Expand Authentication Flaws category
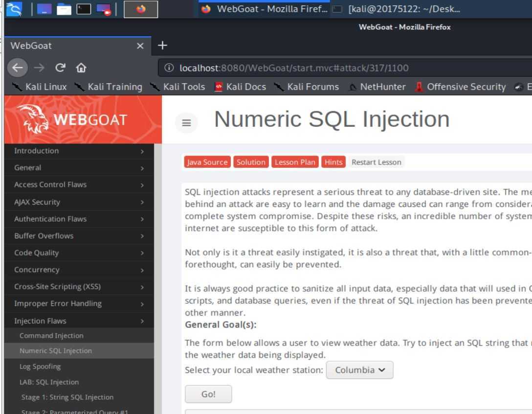This screenshot has width=532, height=414. (x=79, y=219)
